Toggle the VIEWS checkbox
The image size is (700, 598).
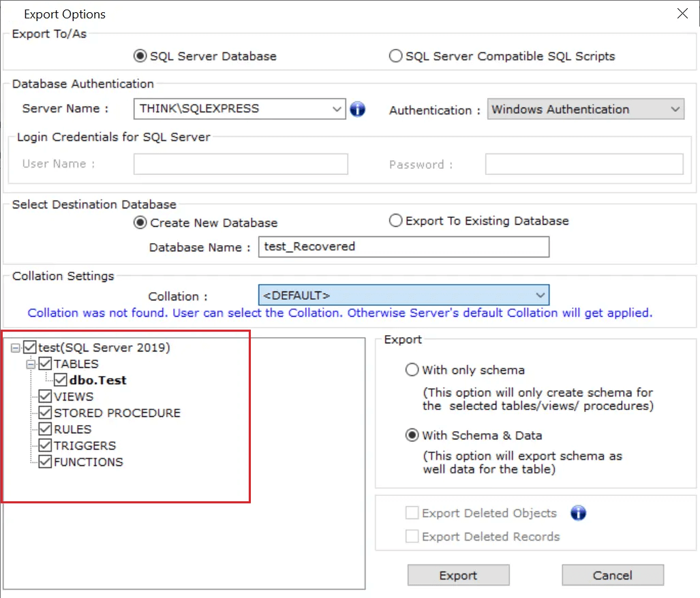[x=45, y=396]
